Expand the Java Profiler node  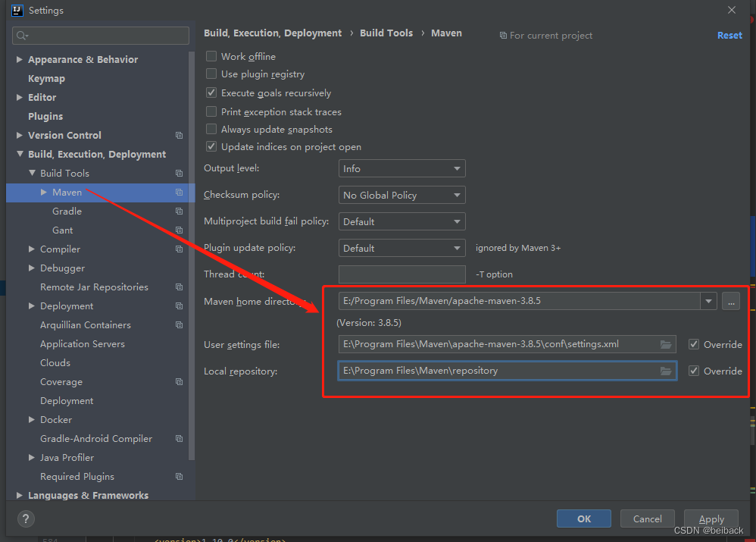31,458
